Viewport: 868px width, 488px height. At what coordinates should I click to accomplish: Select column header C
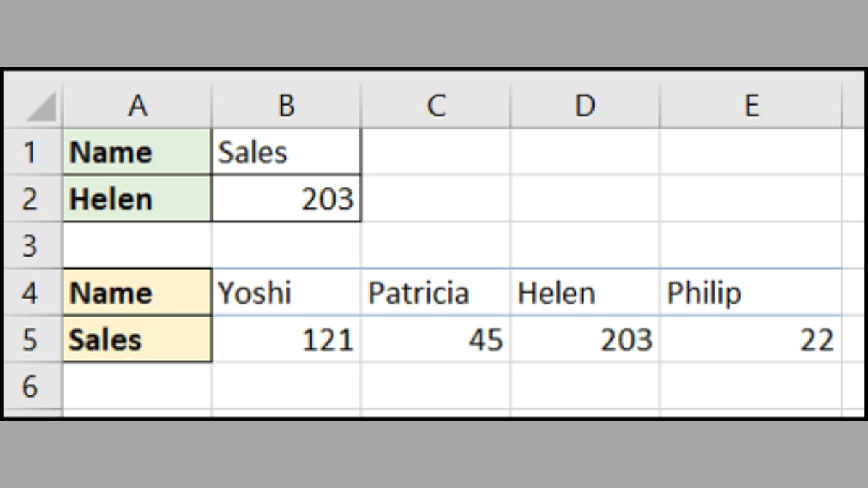point(436,105)
